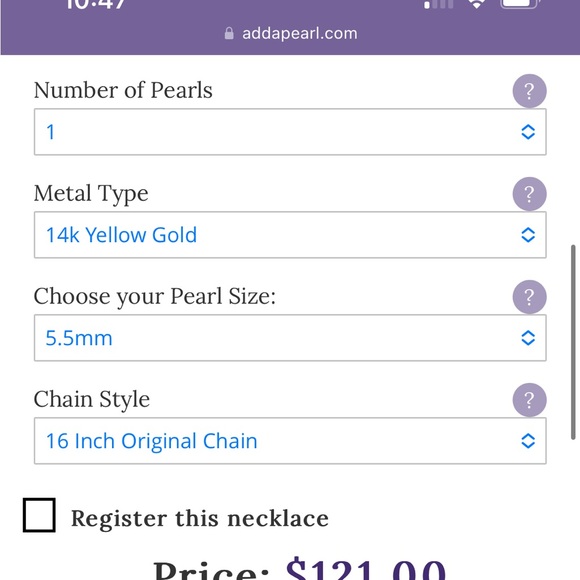Tap the addapearl.com address bar
Viewport: 580px width, 580px height.
pyautogui.click(x=291, y=33)
